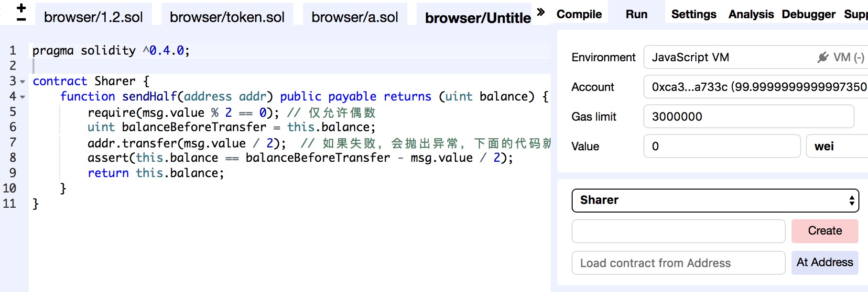Click the Gas limit input field
This screenshot has height=292, width=868.
748,117
